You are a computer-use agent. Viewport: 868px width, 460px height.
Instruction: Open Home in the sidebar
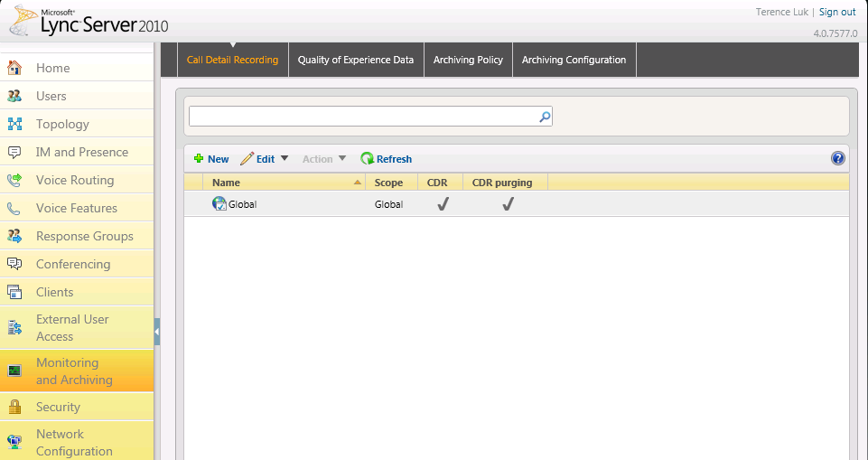point(77,68)
